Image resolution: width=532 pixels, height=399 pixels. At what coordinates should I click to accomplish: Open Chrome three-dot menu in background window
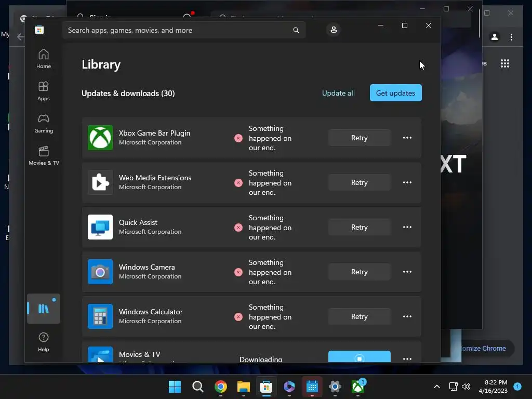click(x=512, y=37)
